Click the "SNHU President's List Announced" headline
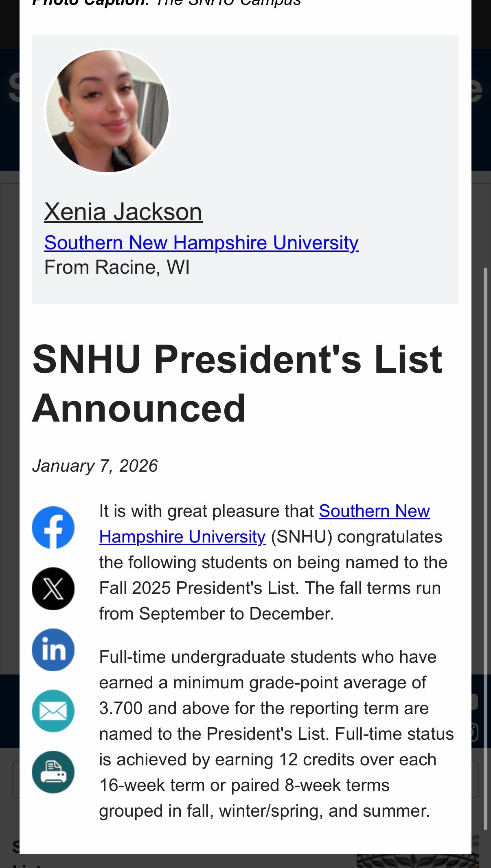The width and height of the screenshot is (491, 868). pos(237,383)
